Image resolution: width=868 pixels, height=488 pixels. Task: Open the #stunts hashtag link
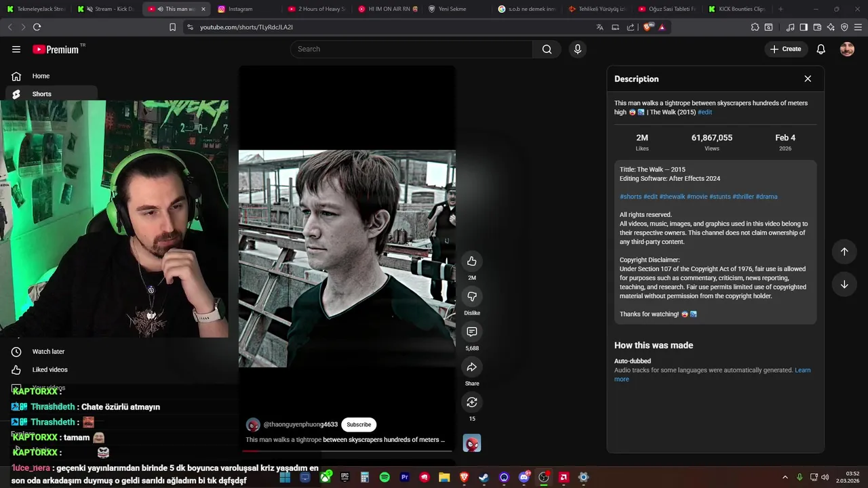[x=719, y=197]
